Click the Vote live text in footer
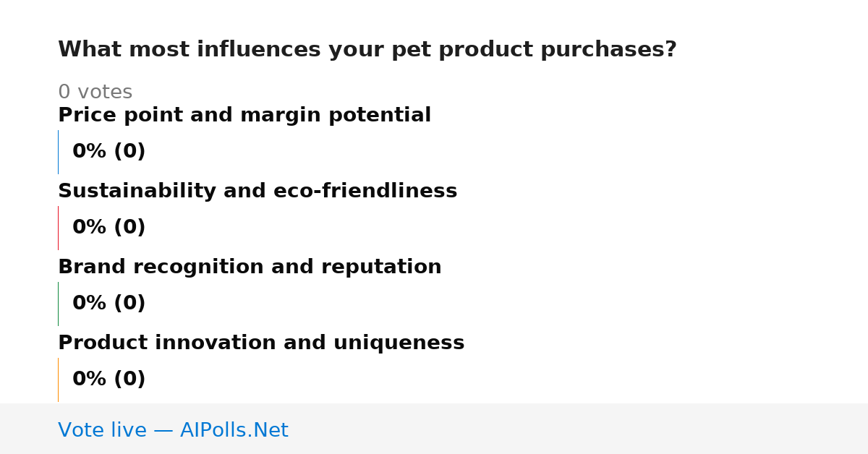The height and width of the screenshot is (454, 868). [102, 431]
